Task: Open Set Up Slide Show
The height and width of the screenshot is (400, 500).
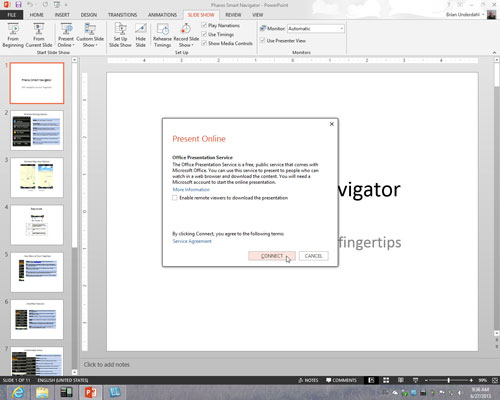Action: (120, 35)
